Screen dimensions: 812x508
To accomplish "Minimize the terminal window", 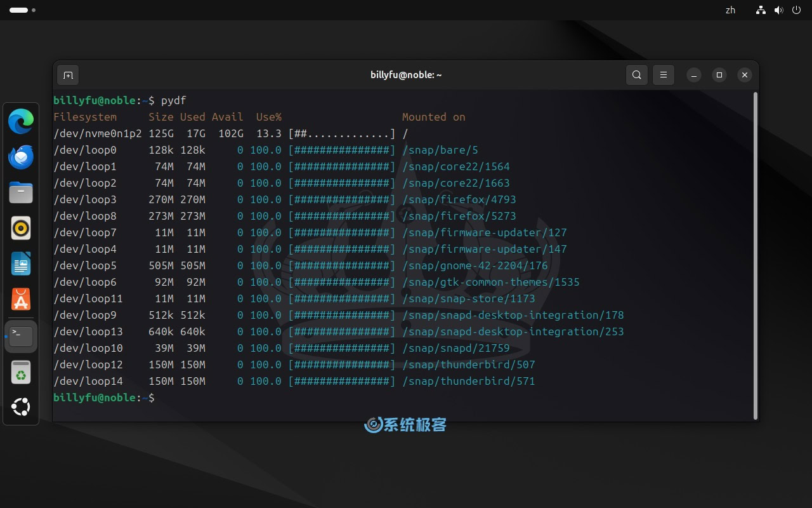I will (694, 75).
